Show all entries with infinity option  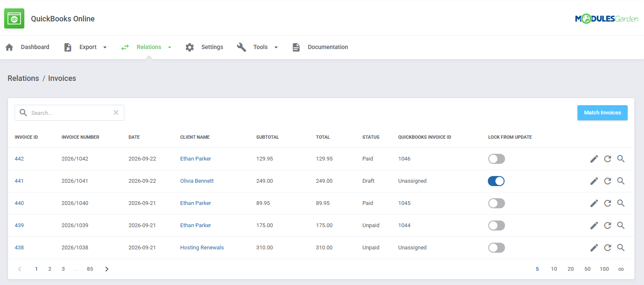(621, 269)
